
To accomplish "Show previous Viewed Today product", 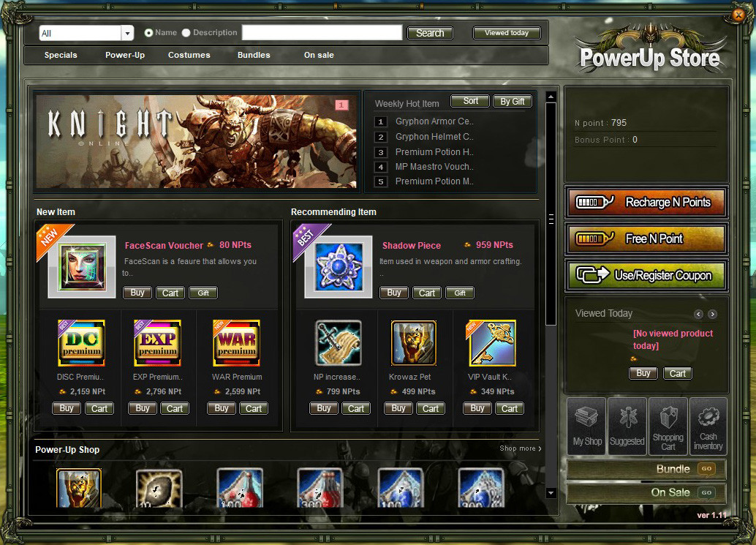I will point(698,314).
